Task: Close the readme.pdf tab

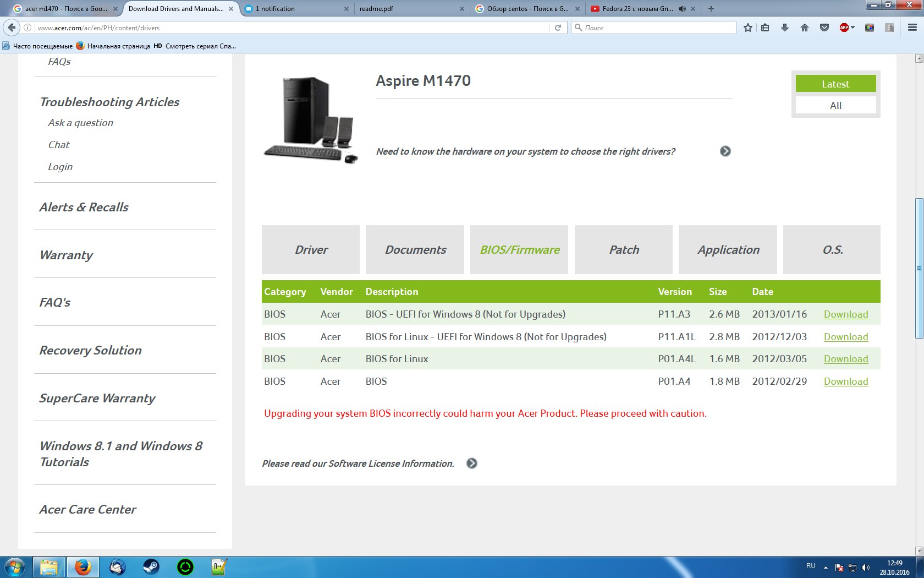Action: coord(462,9)
